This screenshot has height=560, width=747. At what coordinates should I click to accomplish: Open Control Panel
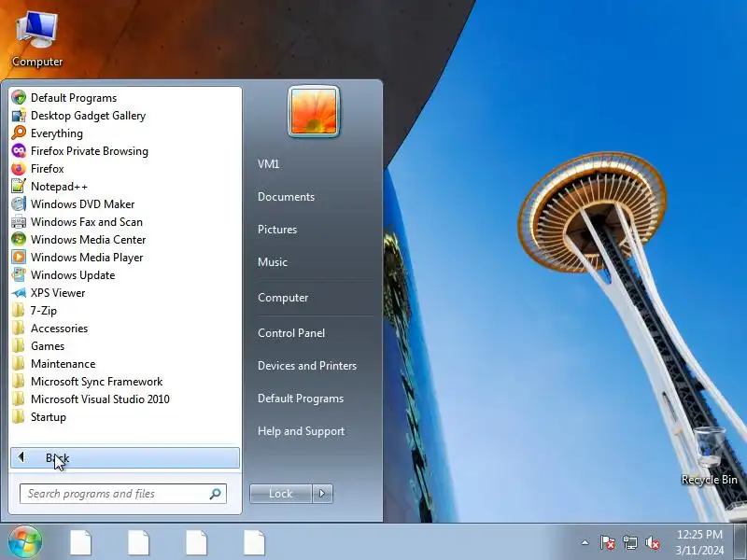291,333
